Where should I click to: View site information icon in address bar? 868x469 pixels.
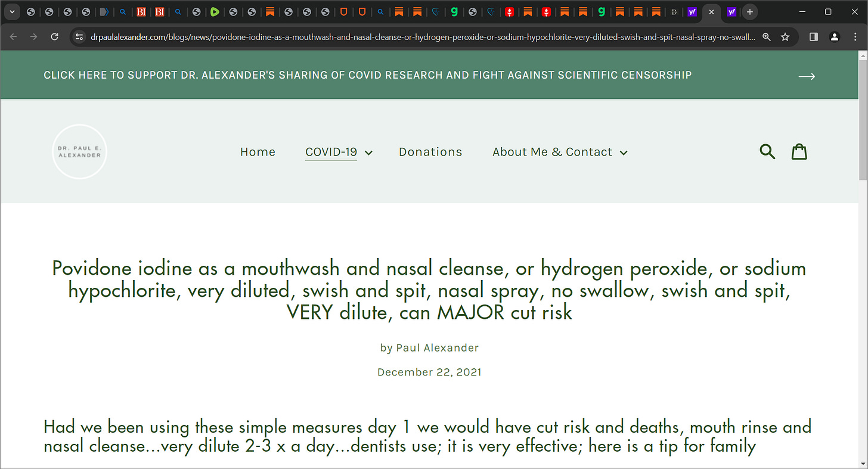[79, 37]
